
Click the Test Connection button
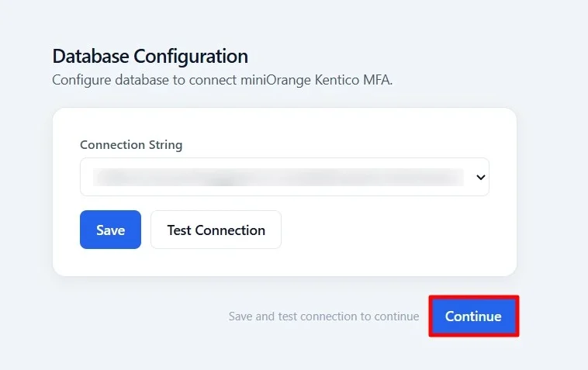(216, 230)
